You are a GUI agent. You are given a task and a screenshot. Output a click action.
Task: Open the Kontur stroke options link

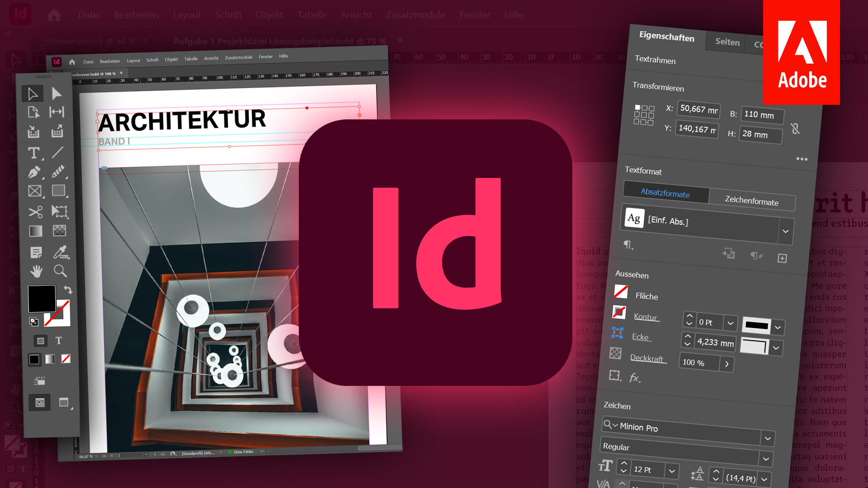[x=645, y=317]
